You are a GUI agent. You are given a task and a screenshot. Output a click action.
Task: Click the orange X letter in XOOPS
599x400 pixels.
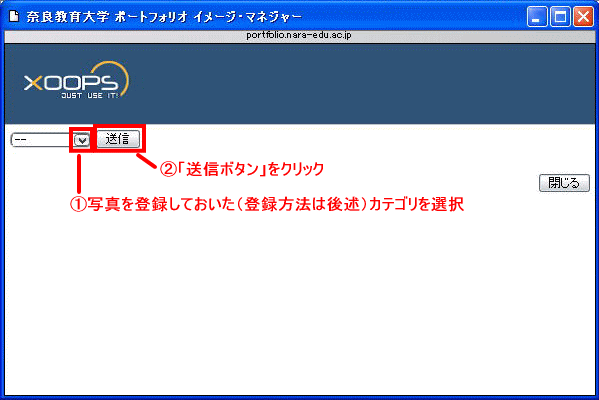coord(33,83)
